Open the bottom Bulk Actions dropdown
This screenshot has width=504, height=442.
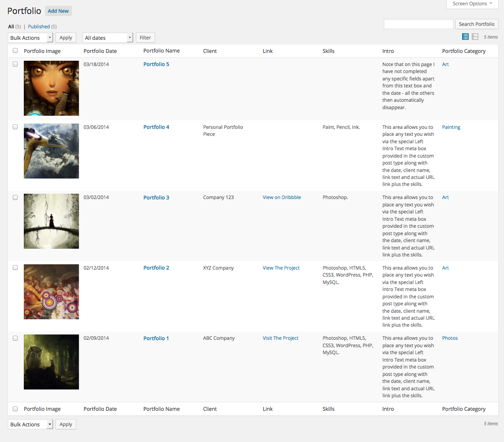coord(30,424)
